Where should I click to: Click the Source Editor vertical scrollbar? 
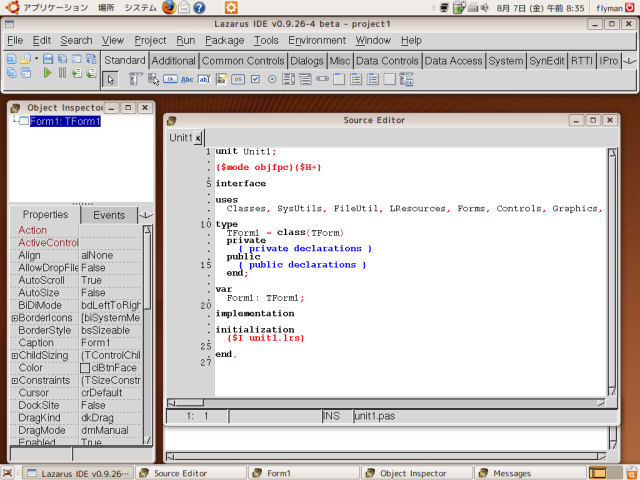tap(612, 272)
